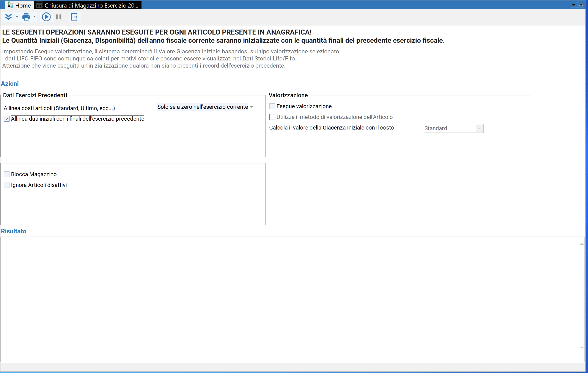Screen dimensions: 588x373
Task: Open the tab list dropdown arrow at top right
Action: tap(574, 5)
